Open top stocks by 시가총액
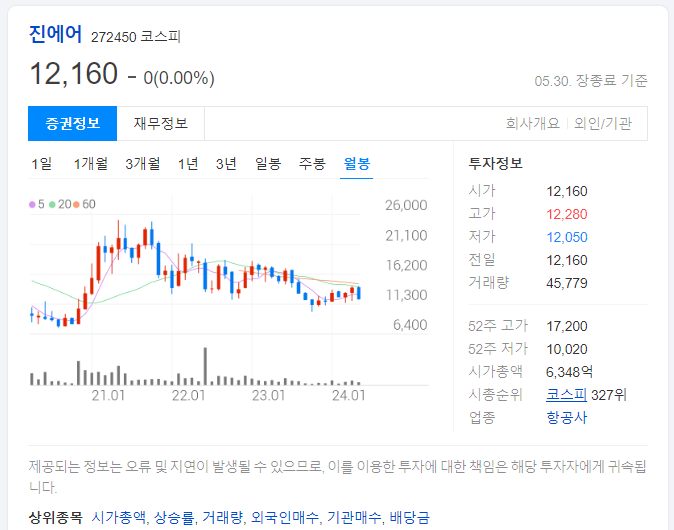The height and width of the screenshot is (530, 674). pyautogui.click(x=119, y=517)
